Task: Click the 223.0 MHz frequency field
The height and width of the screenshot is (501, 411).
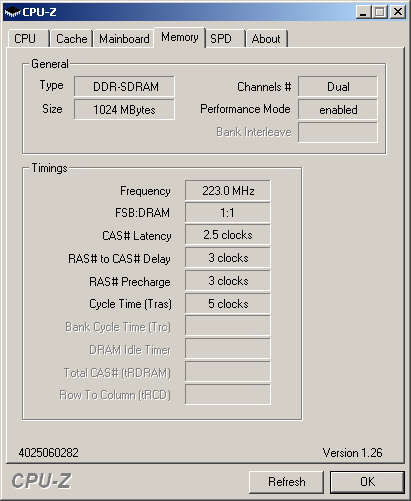Action: click(228, 191)
